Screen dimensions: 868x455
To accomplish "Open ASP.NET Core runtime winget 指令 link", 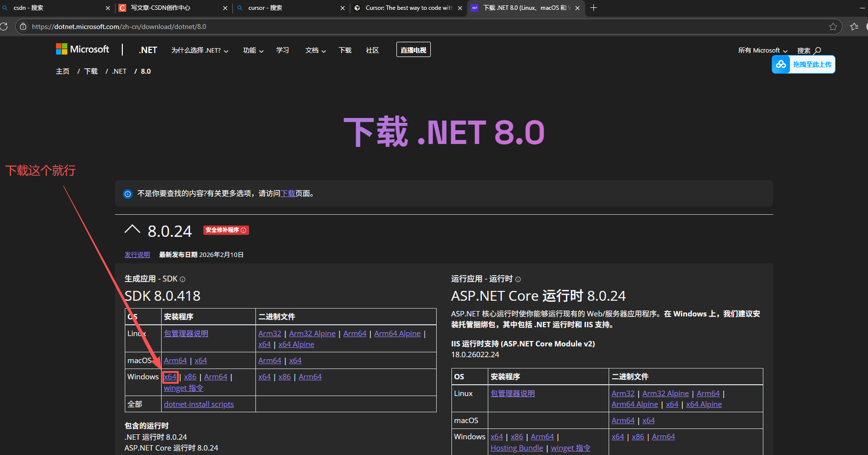I will pyautogui.click(x=571, y=448).
